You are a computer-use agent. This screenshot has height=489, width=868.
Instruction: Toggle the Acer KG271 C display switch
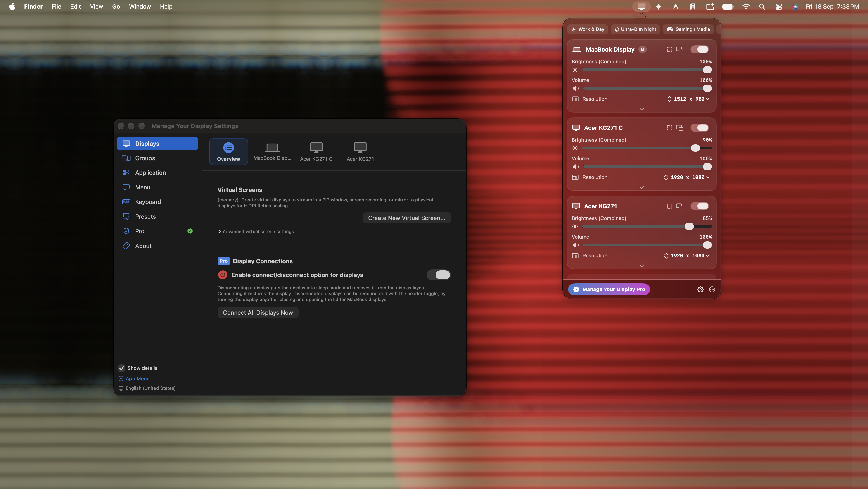pos(699,128)
